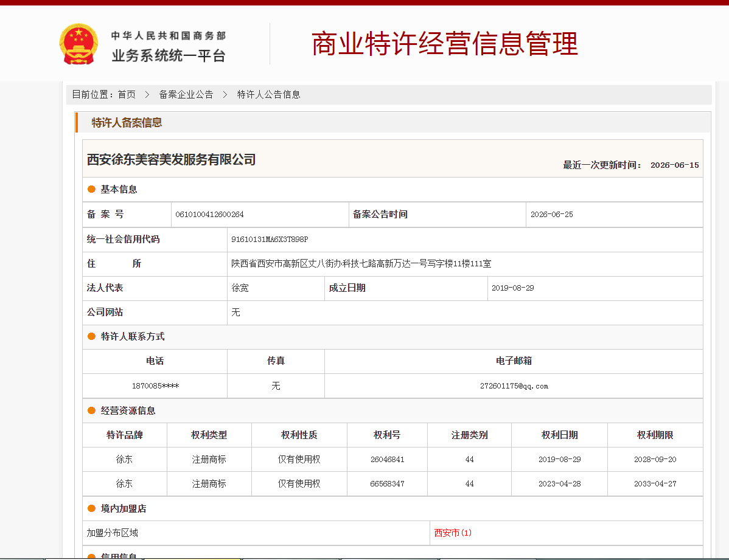Click establishment date 2019-08-29 in 成立日期
This screenshot has height=560, width=729.
pyautogui.click(x=513, y=288)
